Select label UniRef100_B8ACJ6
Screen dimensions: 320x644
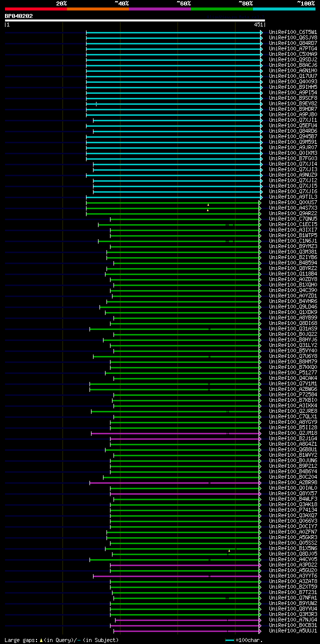pos(293,65)
